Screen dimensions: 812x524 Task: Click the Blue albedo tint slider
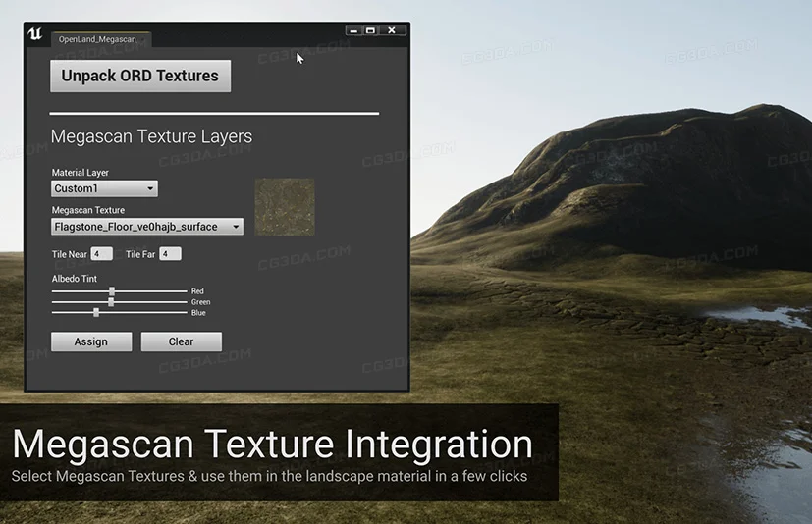tap(119, 313)
